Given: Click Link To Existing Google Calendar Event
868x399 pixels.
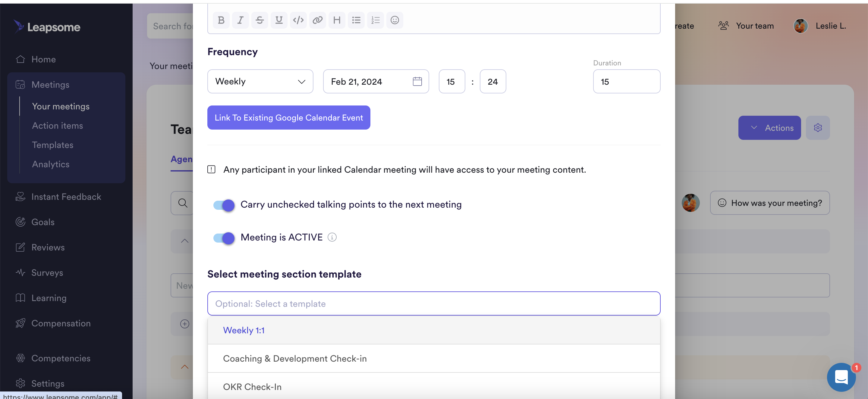Looking at the screenshot, I should click(288, 118).
